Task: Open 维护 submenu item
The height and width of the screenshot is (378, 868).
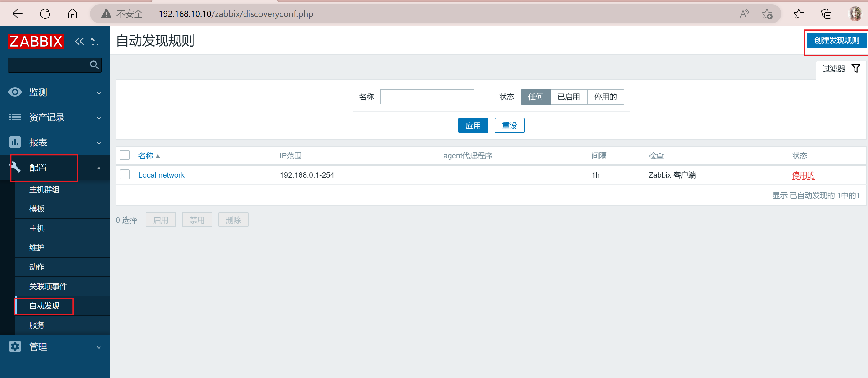Action: [x=62, y=247]
